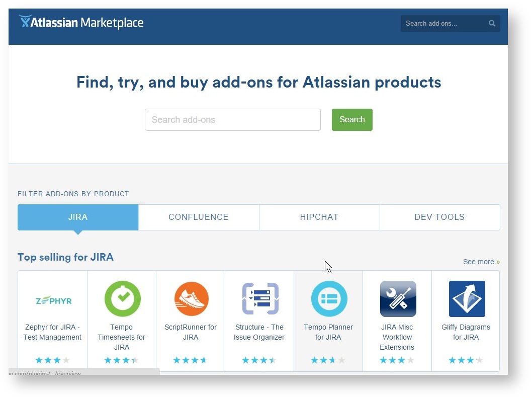Open the Tempo Timesheets green clock icon
This screenshot has height=399, width=532.
point(122,299)
